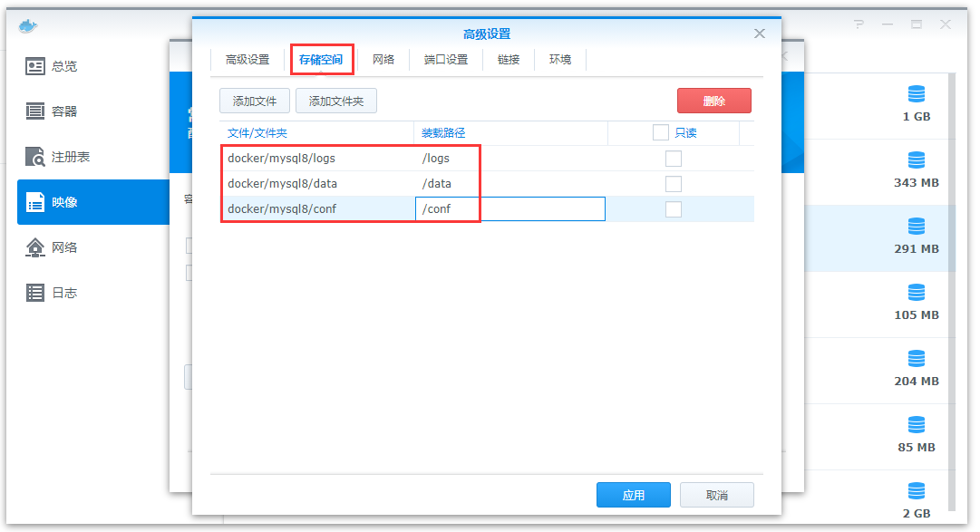Viewport: 980px width, 532px height.
Task: Toggle read-only checkbox for /data mount
Action: (x=674, y=184)
